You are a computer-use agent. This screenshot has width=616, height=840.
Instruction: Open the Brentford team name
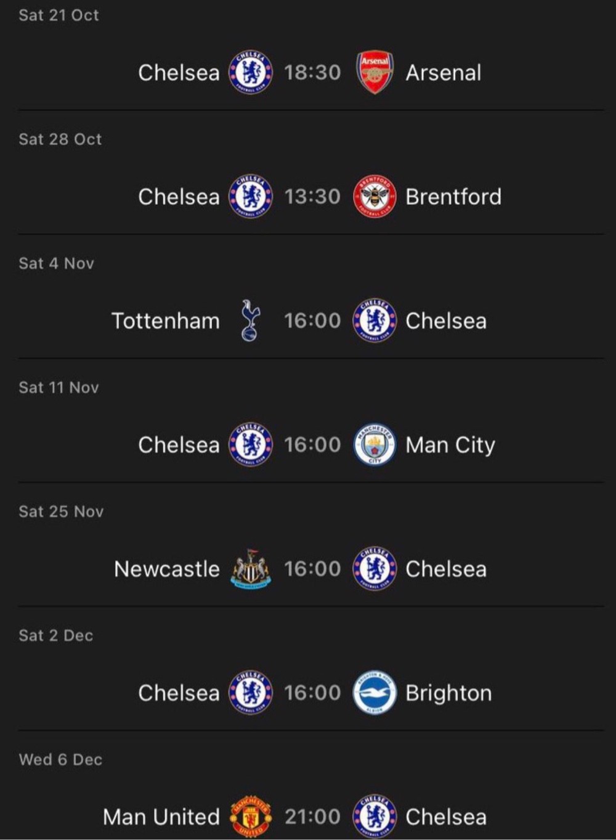pyautogui.click(x=453, y=197)
